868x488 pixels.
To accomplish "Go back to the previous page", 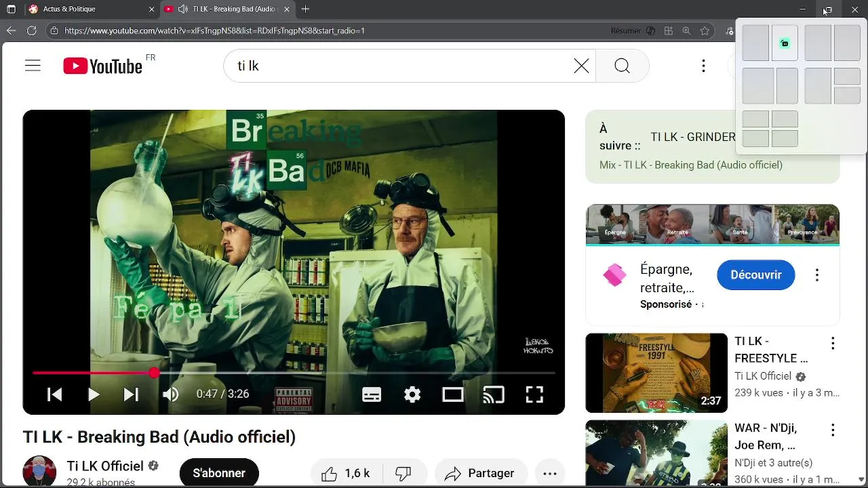I will [11, 30].
